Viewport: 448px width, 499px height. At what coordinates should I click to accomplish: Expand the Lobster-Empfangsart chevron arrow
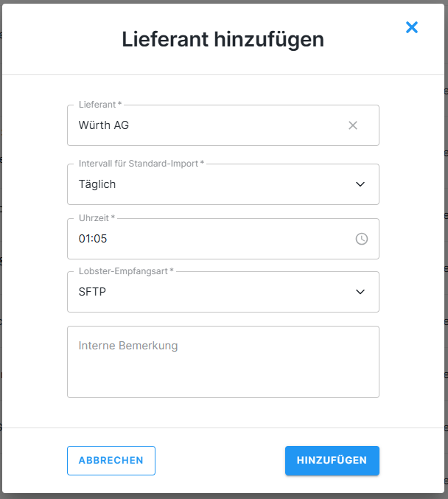[360, 292]
